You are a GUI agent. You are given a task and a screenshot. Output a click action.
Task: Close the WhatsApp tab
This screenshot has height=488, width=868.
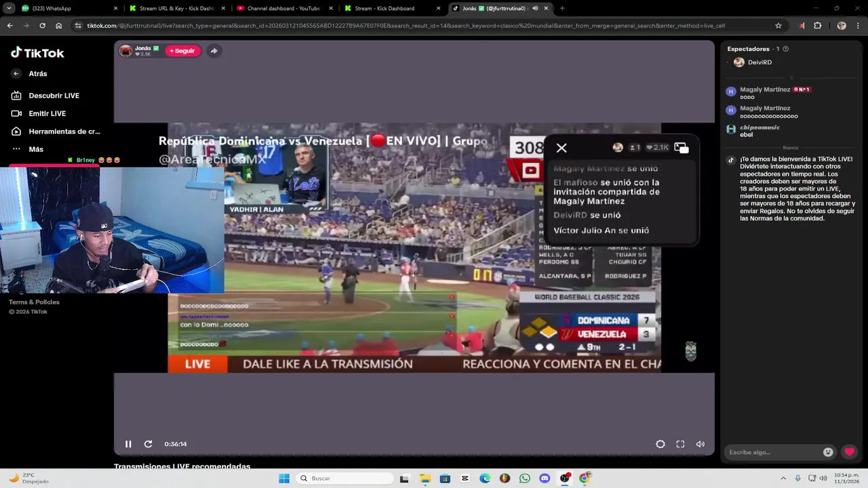[115, 8]
